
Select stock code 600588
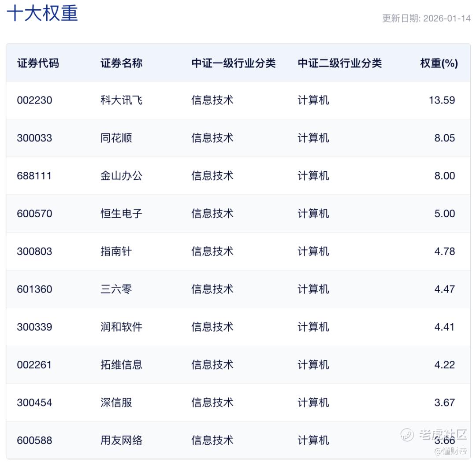[x=35, y=440]
